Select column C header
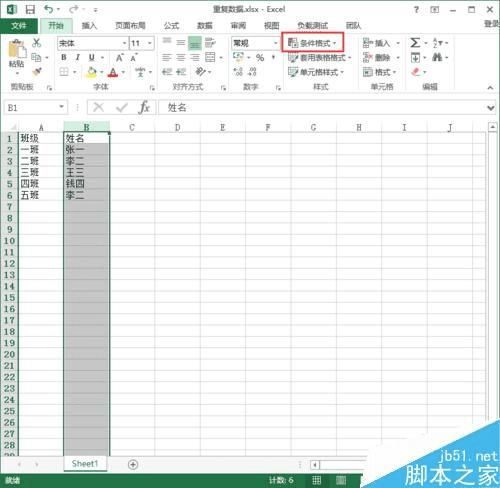Image resolution: width=500 pixels, height=488 pixels. 132,127
